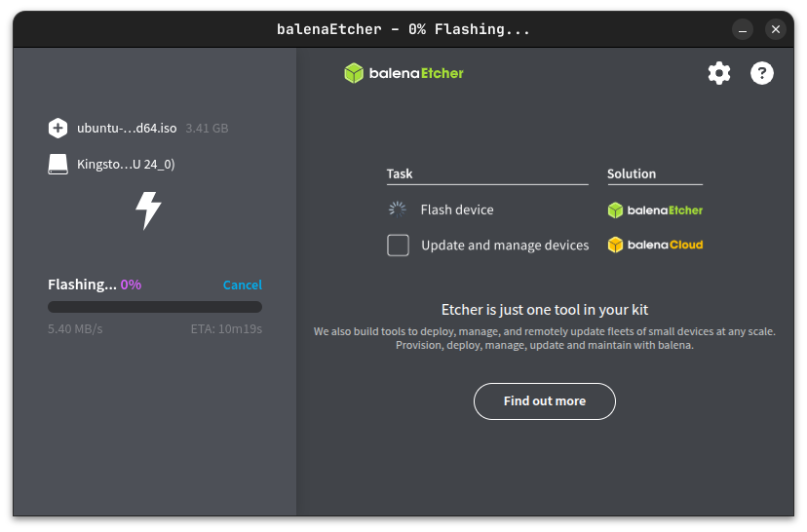The width and height of the screenshot is (807, 532).
Task: Click the plus image source icon
Action: point(58,128)
